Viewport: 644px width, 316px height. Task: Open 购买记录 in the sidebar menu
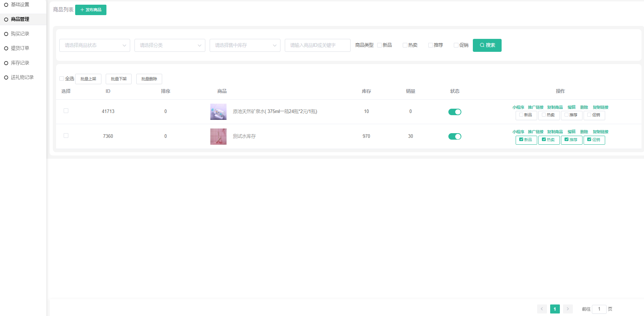click(x=20, y=34)
